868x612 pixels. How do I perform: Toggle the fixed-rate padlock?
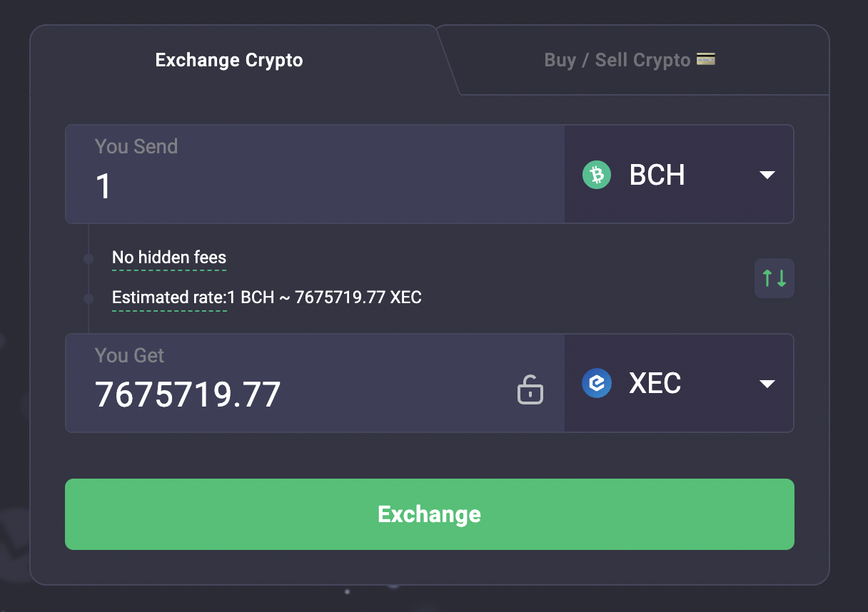530,389
